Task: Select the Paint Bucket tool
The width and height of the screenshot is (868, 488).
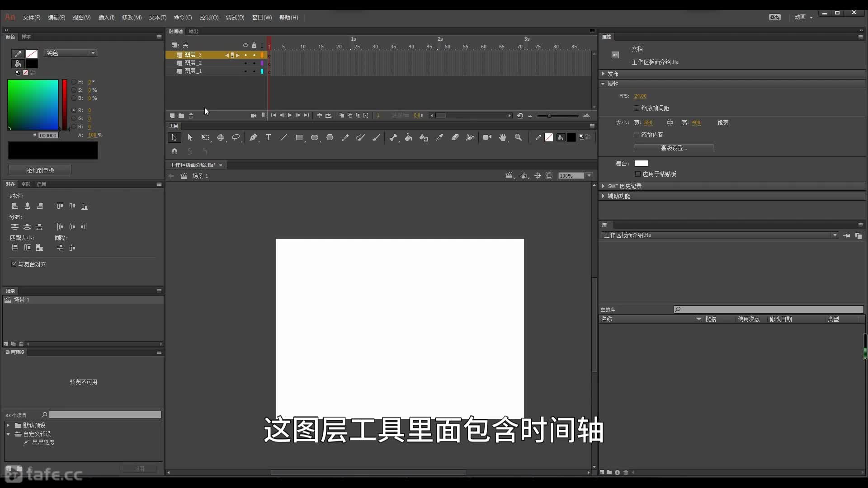Action: tap(409, 137)
